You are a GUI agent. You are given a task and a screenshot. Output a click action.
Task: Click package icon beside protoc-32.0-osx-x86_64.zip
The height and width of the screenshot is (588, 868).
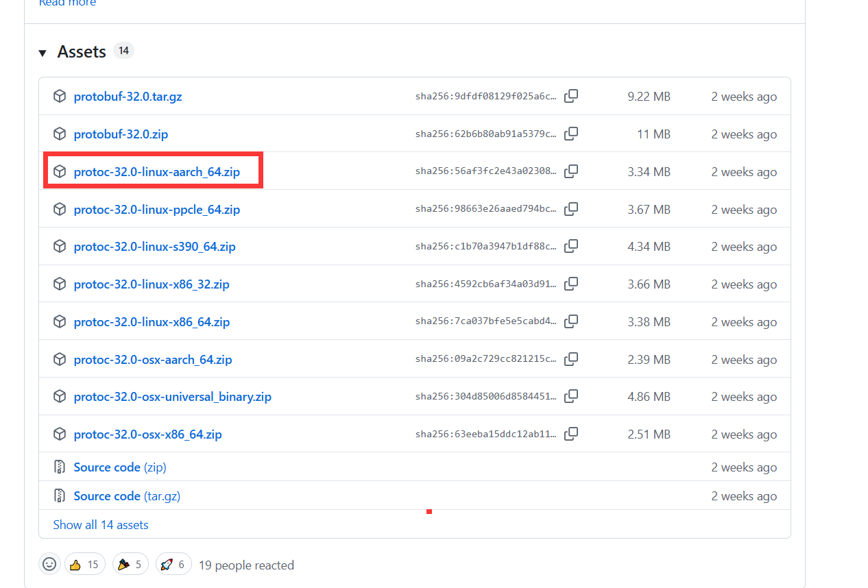60,434
